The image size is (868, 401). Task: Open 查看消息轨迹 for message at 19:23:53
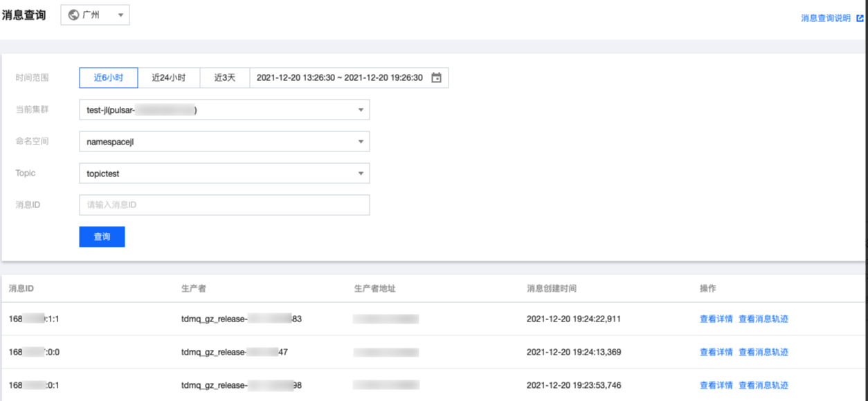[763, 385]
